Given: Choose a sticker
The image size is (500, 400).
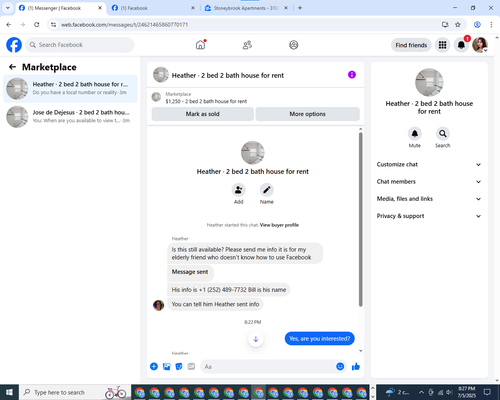Looking at the screenshot, I should [179, 367].
